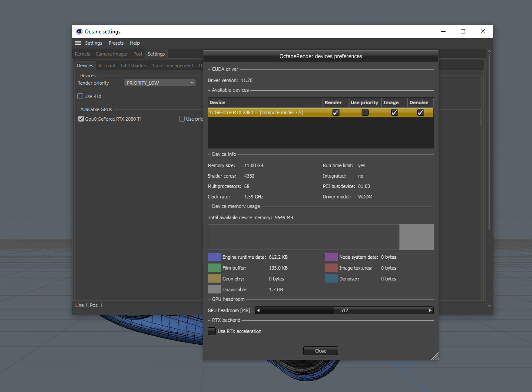Open the Help menu

[x=135, y=43]
